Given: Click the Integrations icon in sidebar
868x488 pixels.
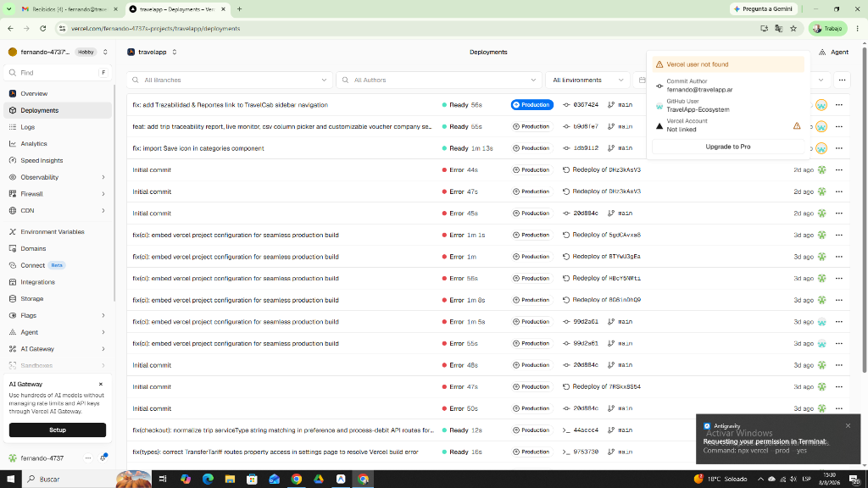Looking at the screenshot, I should [13, 282].
